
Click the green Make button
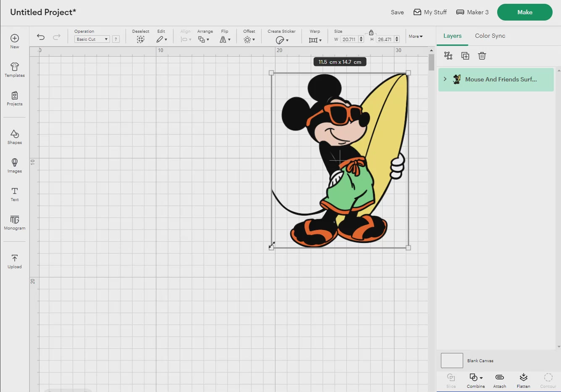click(x=525, y=12)
